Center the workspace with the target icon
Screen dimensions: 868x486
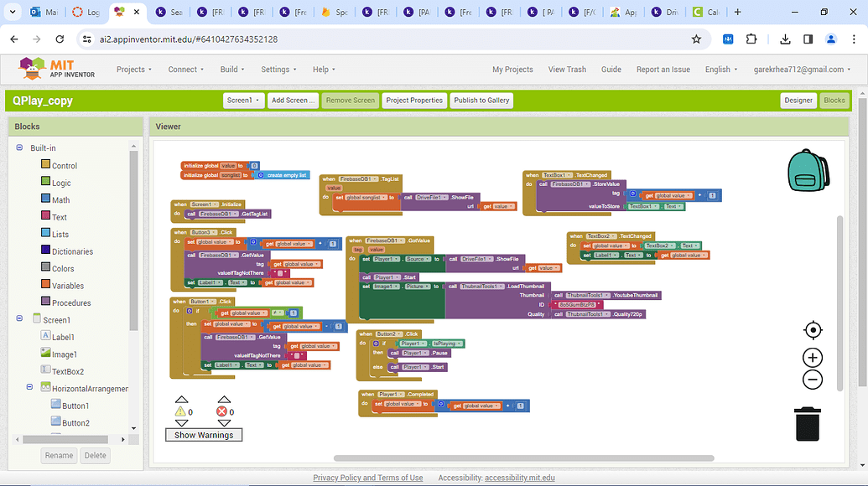tap(812, 330)
